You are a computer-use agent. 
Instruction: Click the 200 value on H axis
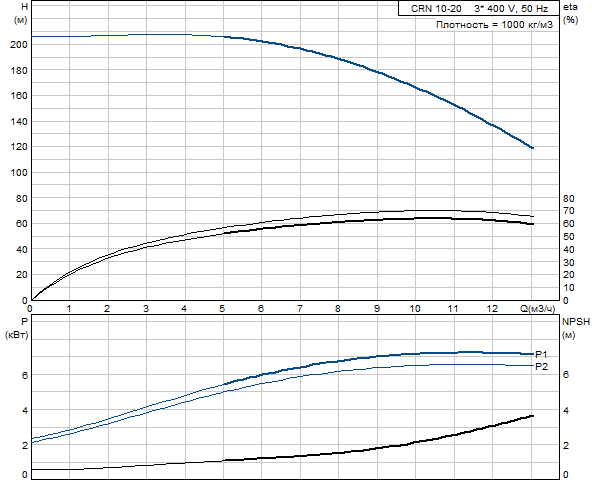19,45
